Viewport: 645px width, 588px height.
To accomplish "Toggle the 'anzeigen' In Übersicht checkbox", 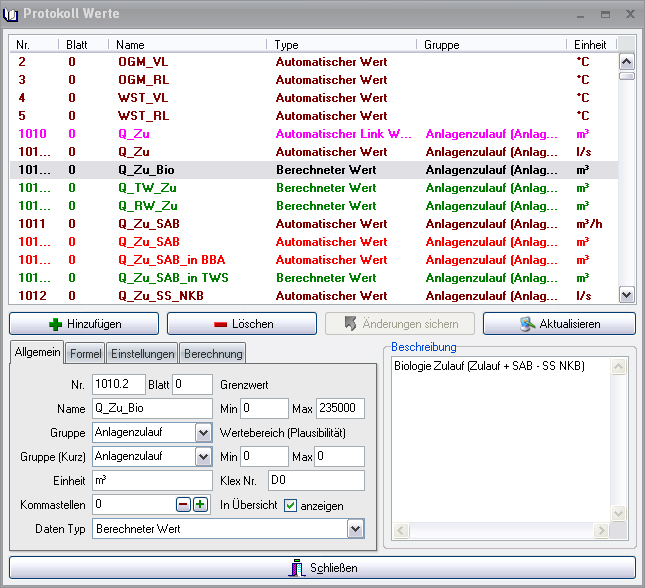I will (x=291, y=505).
